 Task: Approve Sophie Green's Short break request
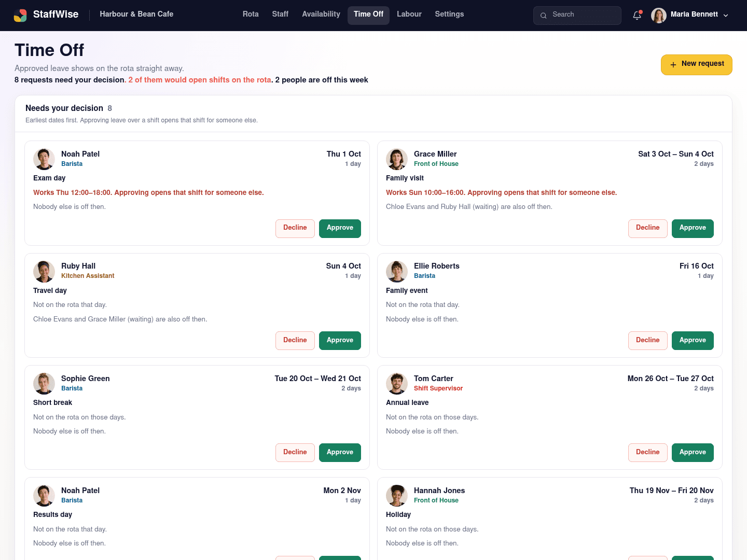[x=340, y=453]
